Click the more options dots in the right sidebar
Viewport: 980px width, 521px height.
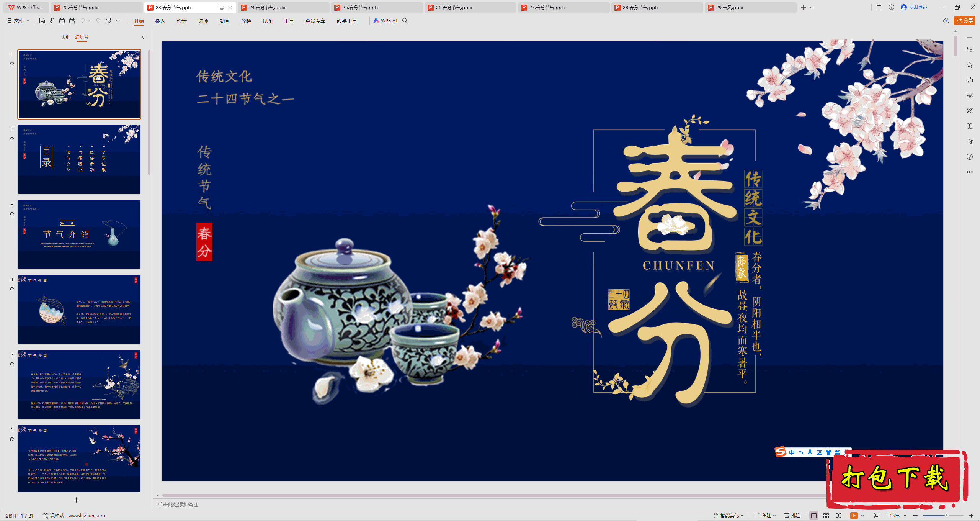point(970,172)
